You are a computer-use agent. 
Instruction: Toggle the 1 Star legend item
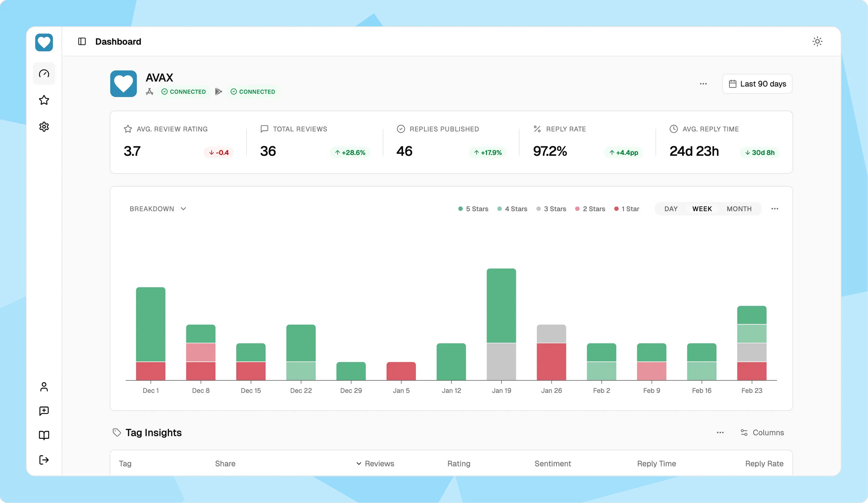tap(627, 208)
